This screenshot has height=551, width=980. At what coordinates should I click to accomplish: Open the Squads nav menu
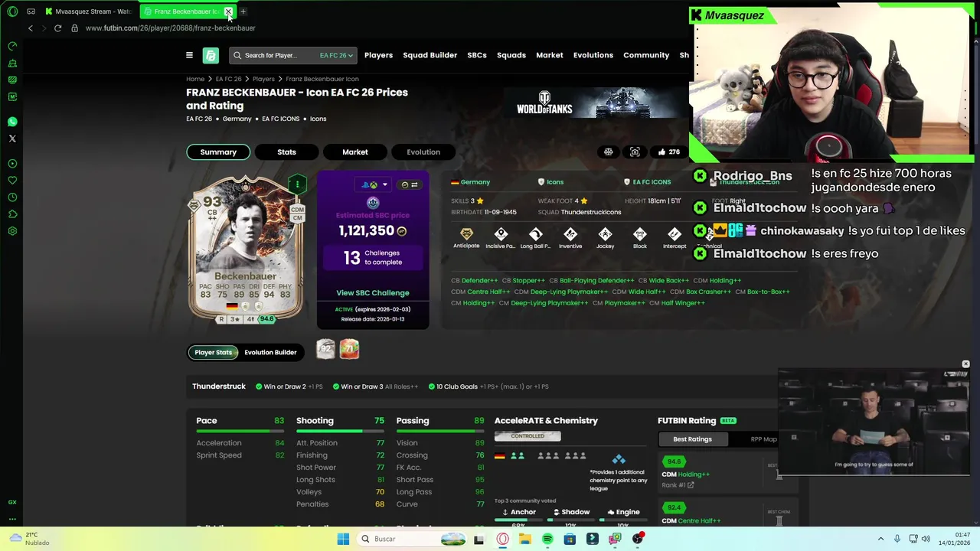pyautogui.click(x=511, y=55)
